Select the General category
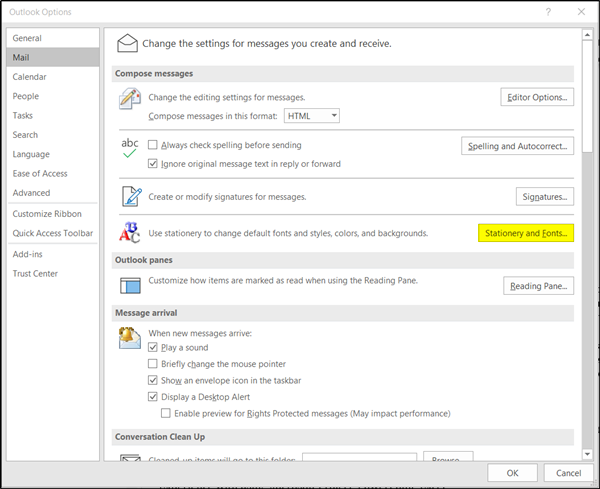This screenshot has width=600, height=489. click(x=53, y=38)
